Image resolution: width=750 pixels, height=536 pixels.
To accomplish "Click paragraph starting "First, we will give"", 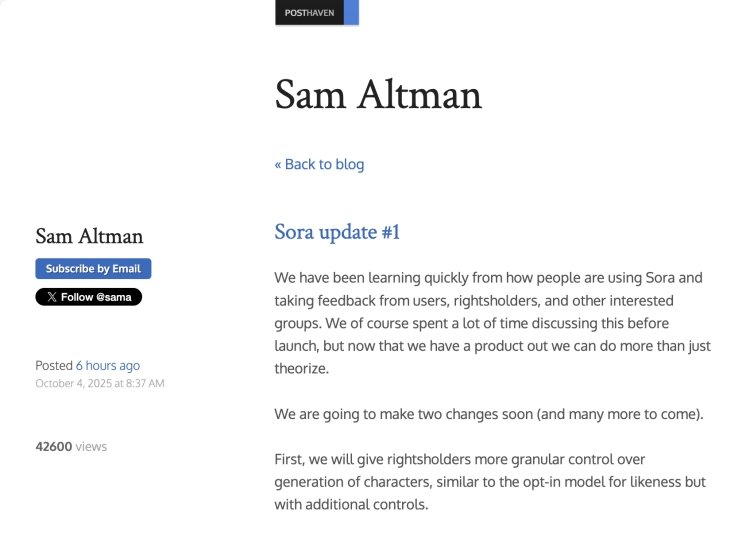I will (490, 481).
